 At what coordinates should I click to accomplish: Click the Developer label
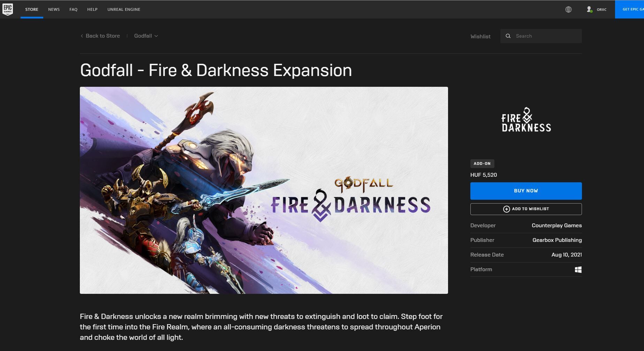(483, 226)
